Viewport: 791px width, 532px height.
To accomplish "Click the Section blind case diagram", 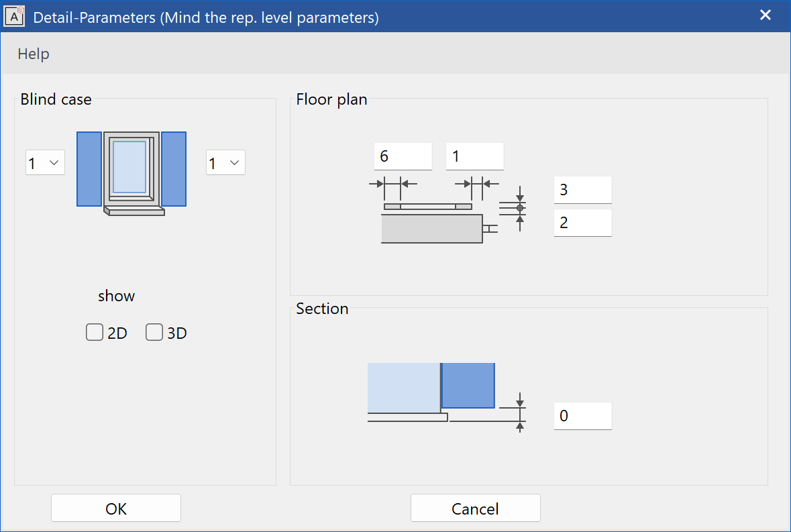I will pos(446,397).
